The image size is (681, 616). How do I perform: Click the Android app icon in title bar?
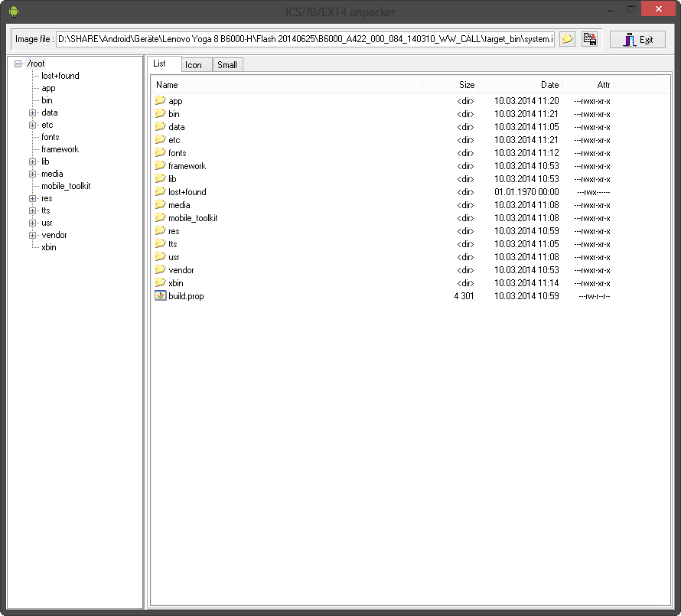pyautogui.click(x=14, y=11)
